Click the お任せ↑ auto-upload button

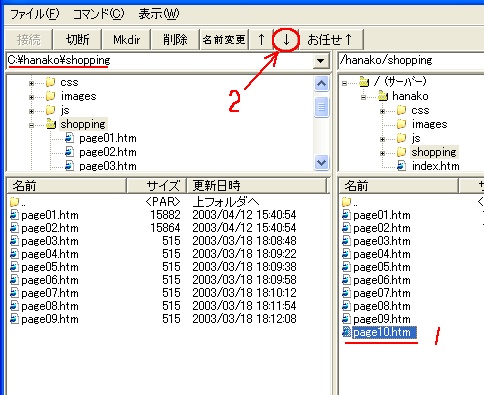coord(330,40)
